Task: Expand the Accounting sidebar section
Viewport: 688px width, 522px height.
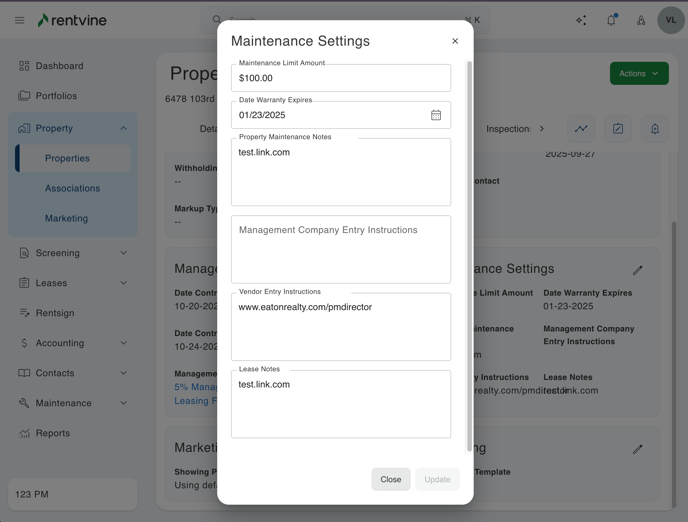Action: [x=123, y=343]
